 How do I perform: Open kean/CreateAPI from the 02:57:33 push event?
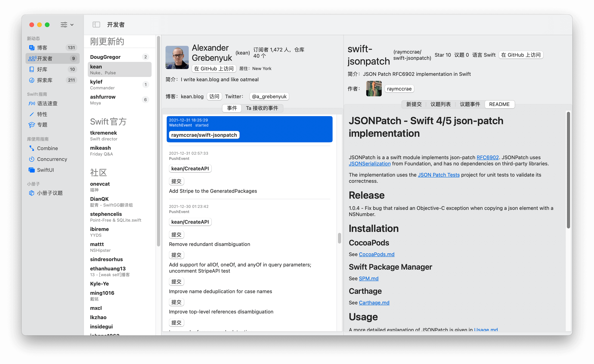click(190, 168)
